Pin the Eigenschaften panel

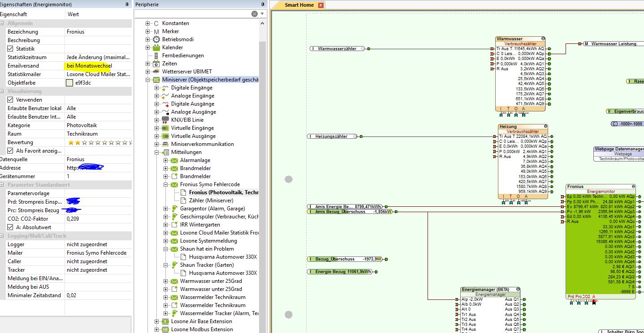[x=127, y=4]
